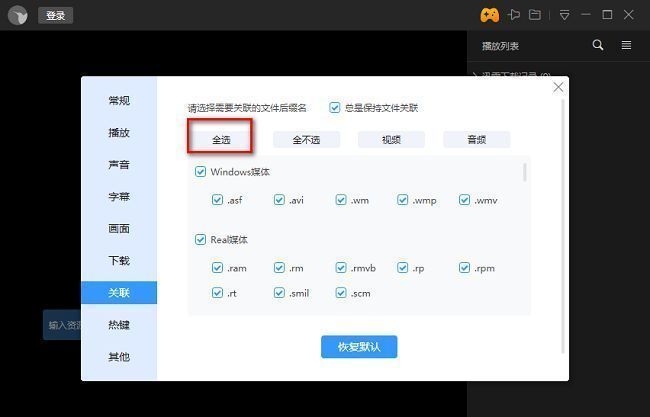Screen dimensions: 650x417
Task: Click the 登录 login button
Action: [56, 16]
